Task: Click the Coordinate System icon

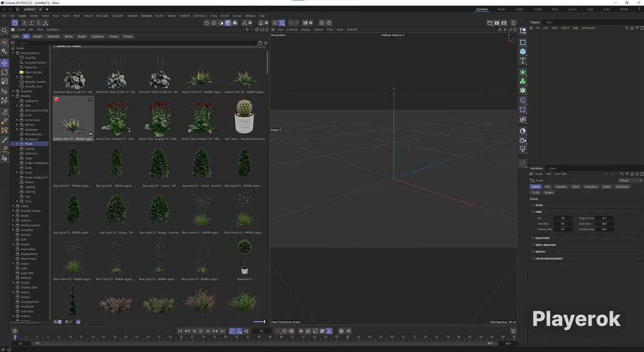Action: 46,23
